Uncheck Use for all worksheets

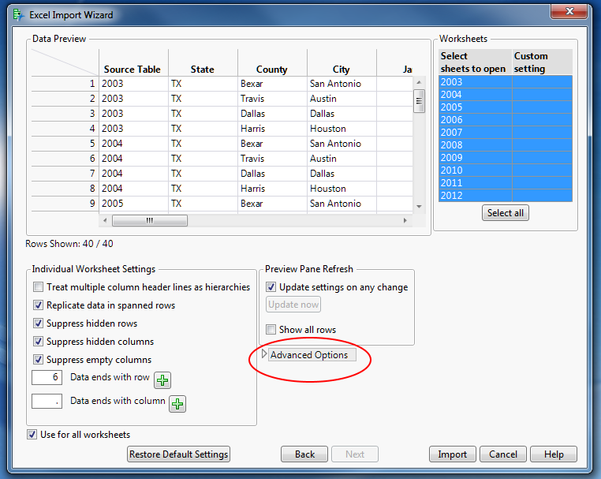(32, 434)
